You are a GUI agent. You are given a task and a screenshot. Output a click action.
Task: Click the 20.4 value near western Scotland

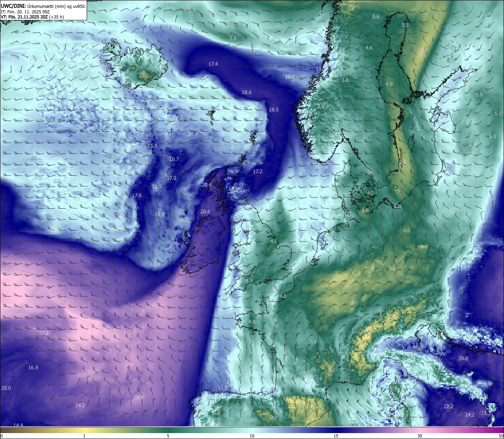pyautogui.click(x=206, y=185)
